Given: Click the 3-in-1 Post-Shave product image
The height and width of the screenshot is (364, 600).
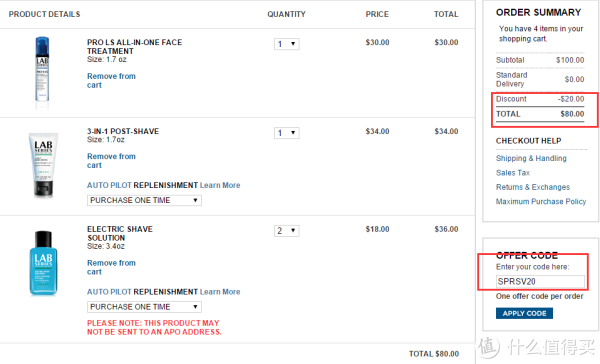Looking at the screenshot, I should coord(43,165).
